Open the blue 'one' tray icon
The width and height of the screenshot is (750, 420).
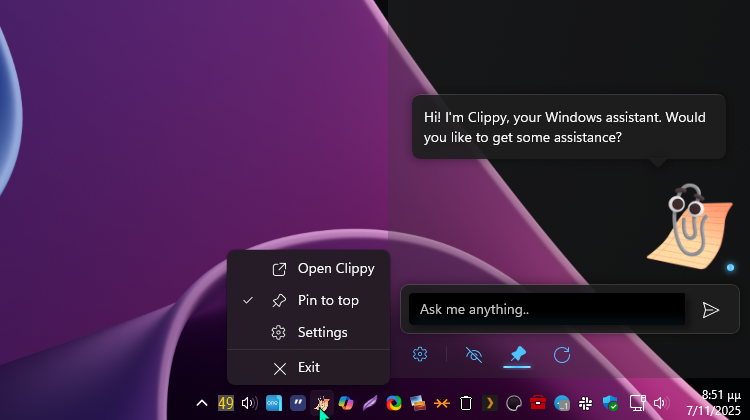click(274, 403)
